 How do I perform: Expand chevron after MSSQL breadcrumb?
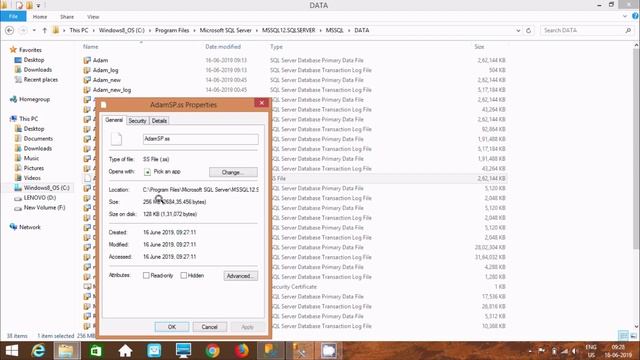pyautogui.click(x=349, y=30)
